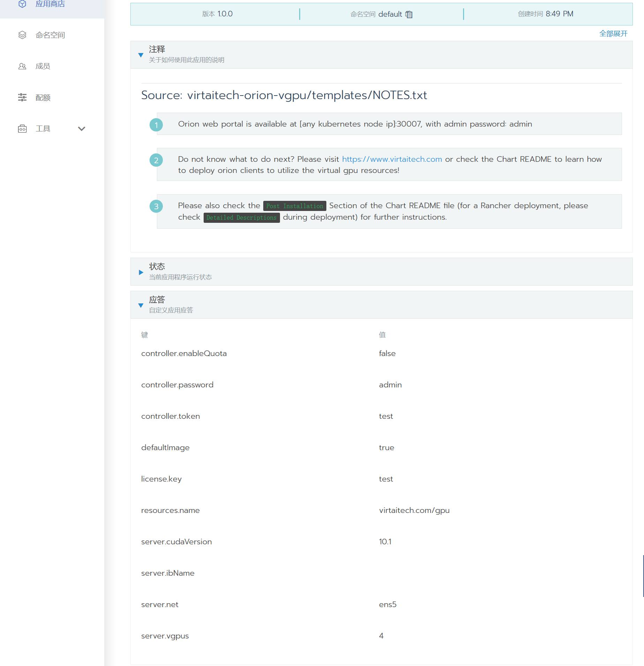Copy the default namespace via clipboard icon
644x666 pixels.
[409, 14]
